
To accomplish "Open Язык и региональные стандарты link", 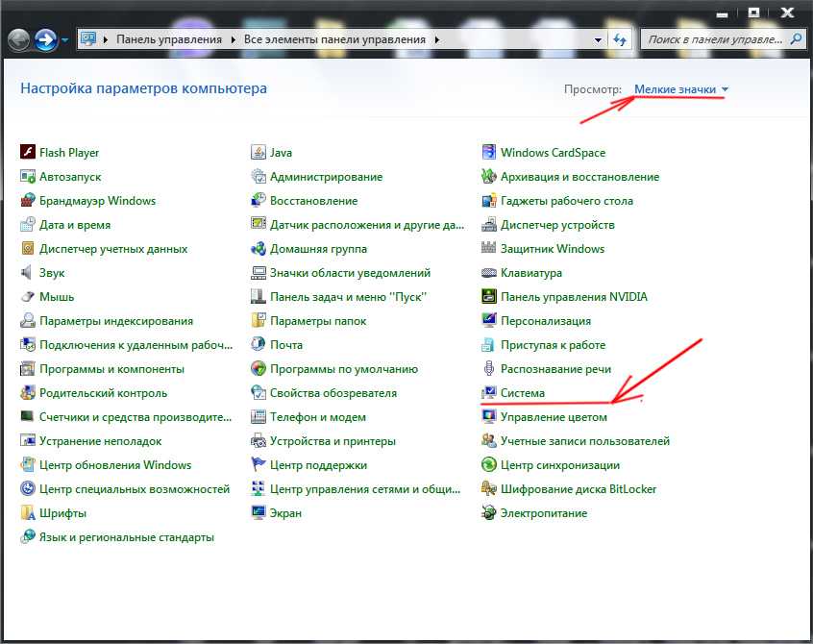I will 127,537.
